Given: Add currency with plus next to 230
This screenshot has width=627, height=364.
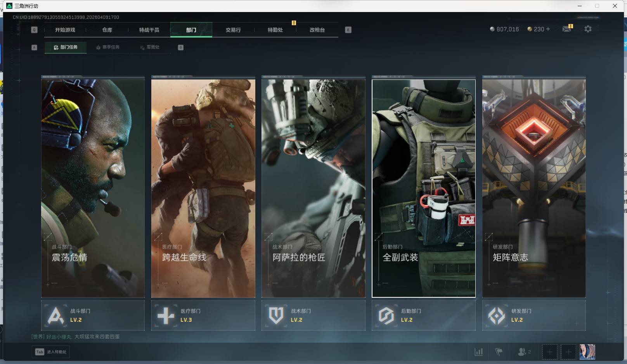Looking at the screenshot, I should (x=548, y=29).
